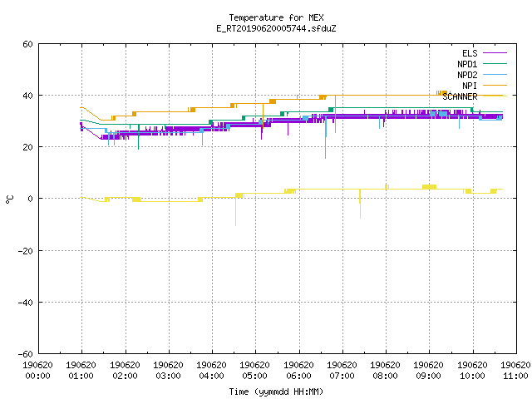
Task: Click the x-axis tick label 190620 04:00
Action: (x=211, y=371)
